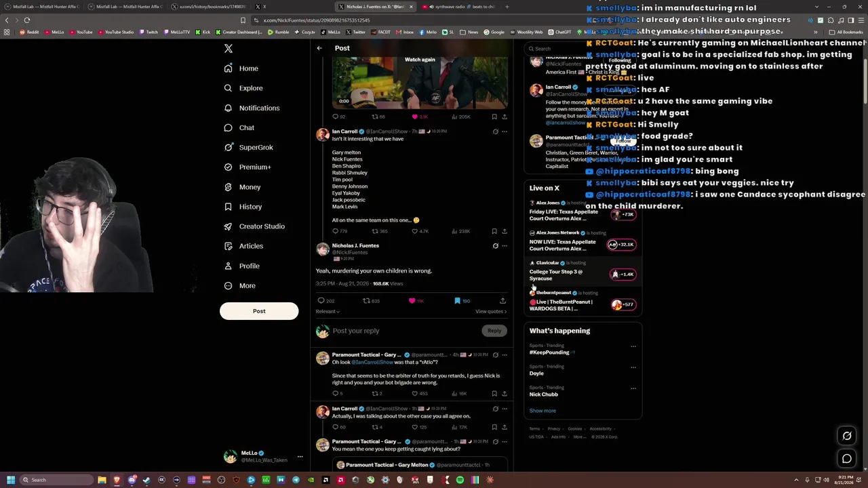Share the Nicholas J. Fuentes post
The image size is (868, 488).
coord(502,301)
